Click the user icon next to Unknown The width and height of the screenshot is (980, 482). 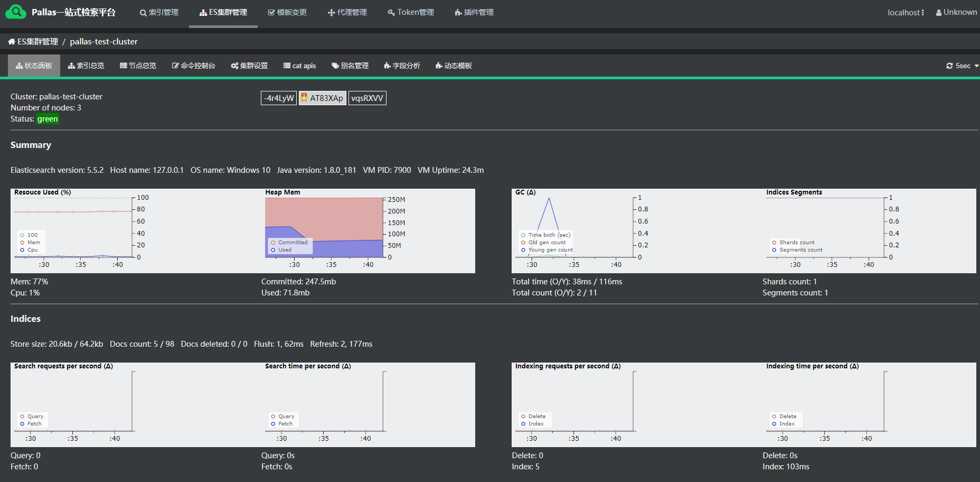click(939, 13)
